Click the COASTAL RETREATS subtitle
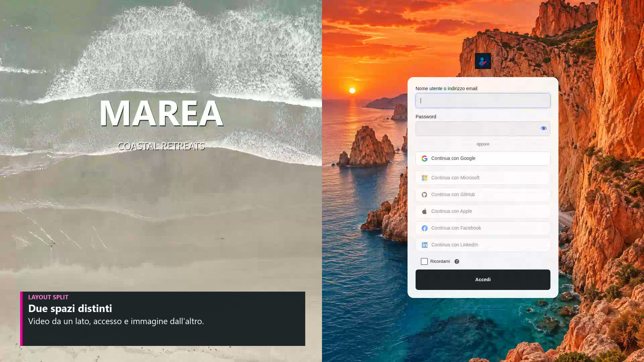Viewport: 644px width, 362px height. 161,146
